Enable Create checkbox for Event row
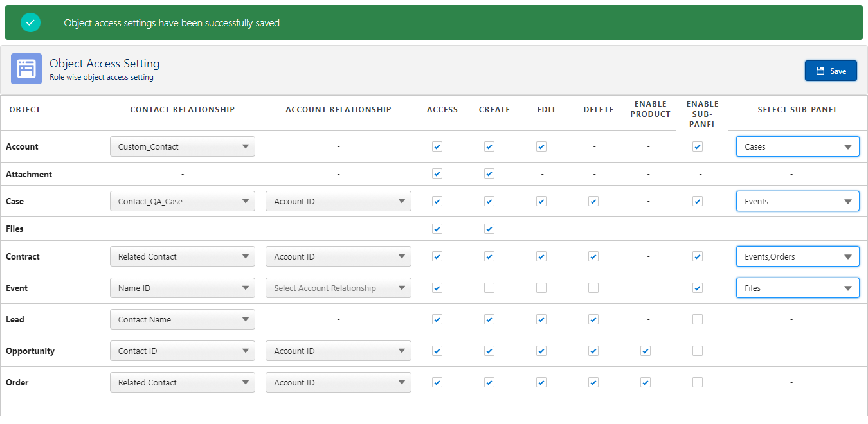This screenshot has width=868, height=424. pyautogui.click(x=489, y=288)
